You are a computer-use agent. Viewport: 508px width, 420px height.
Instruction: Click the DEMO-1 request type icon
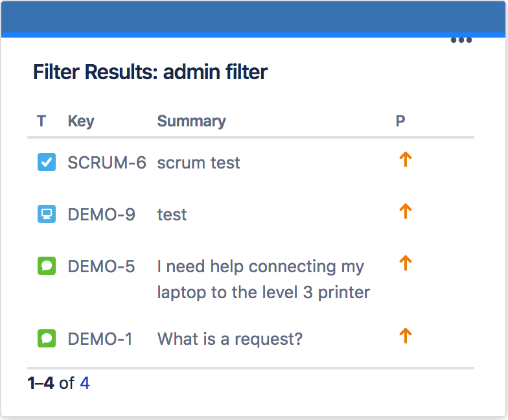[x=47, y=338]
